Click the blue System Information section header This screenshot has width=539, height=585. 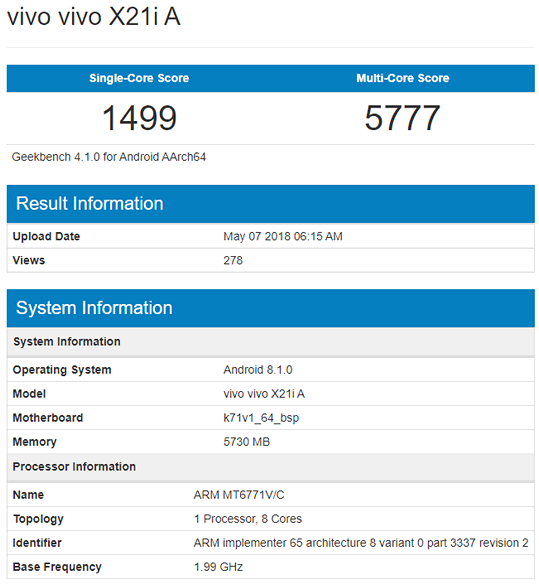pyautogui.click(x=270, y=308)
